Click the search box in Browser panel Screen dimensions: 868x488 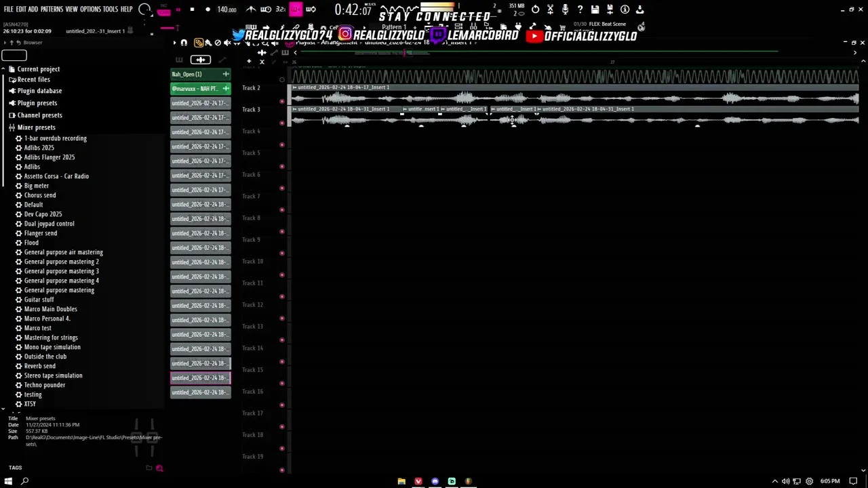[14, 56]
